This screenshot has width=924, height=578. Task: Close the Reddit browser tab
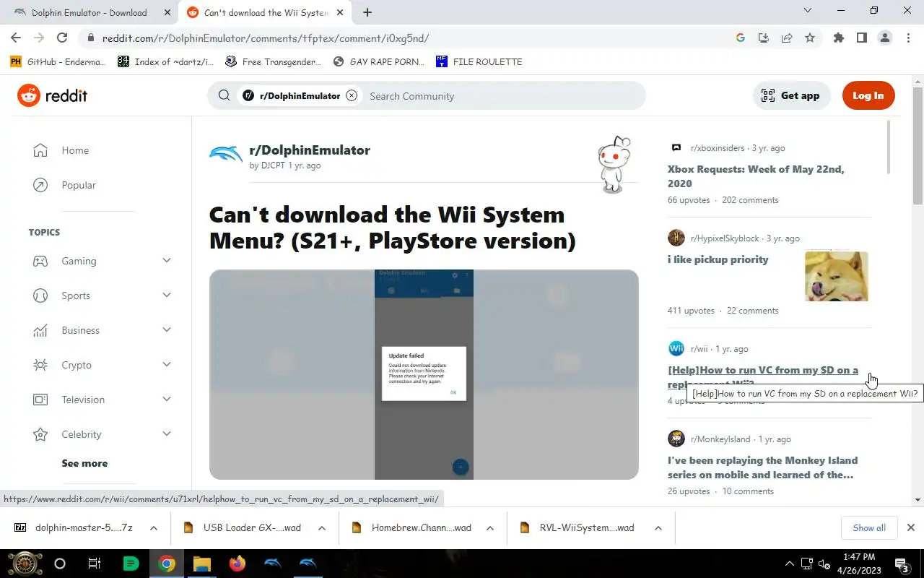(x=340, y=12)
